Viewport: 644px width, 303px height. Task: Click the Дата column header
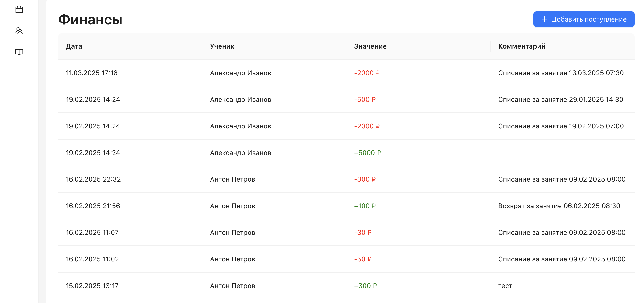click(74, 46)
